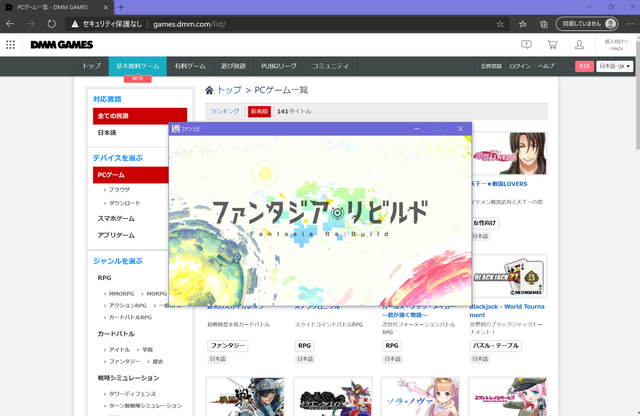Open a new browser tab with plus icon
Image resolution: width=640 pixels, height=416 pixels.
click(x=121, y=7)
